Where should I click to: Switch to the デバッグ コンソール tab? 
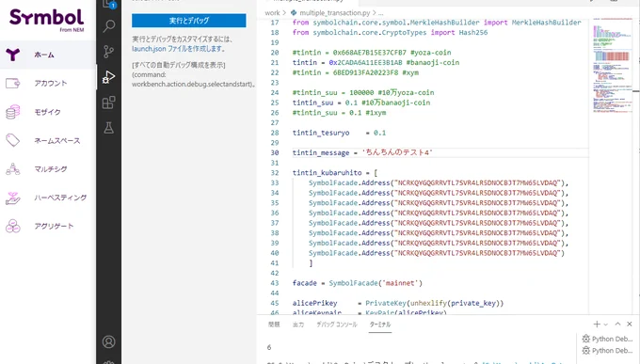point(337,324)
